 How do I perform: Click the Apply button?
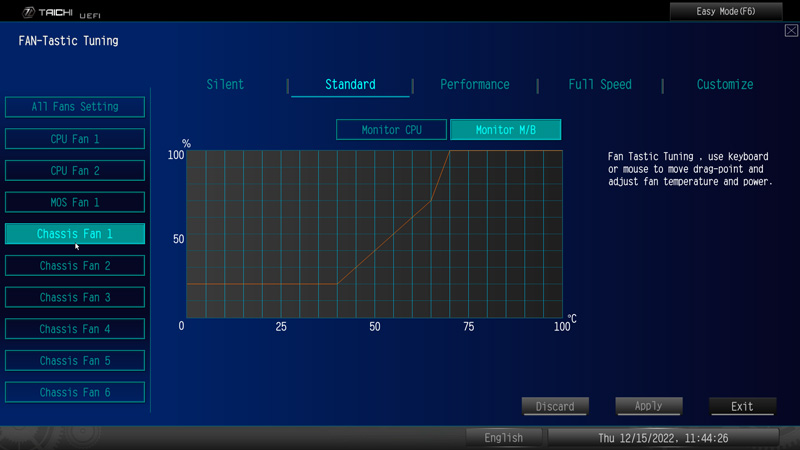[648, 406]
